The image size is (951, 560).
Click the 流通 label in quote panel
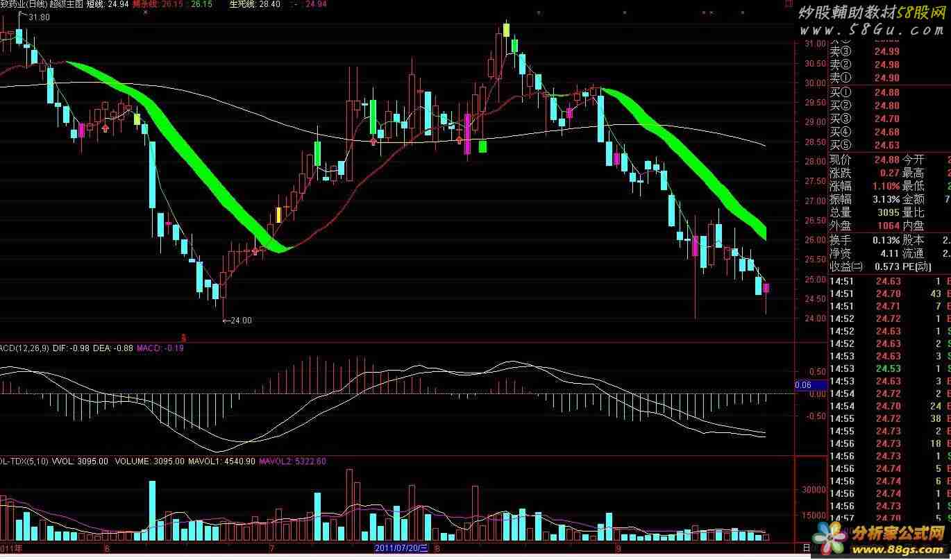913,253
